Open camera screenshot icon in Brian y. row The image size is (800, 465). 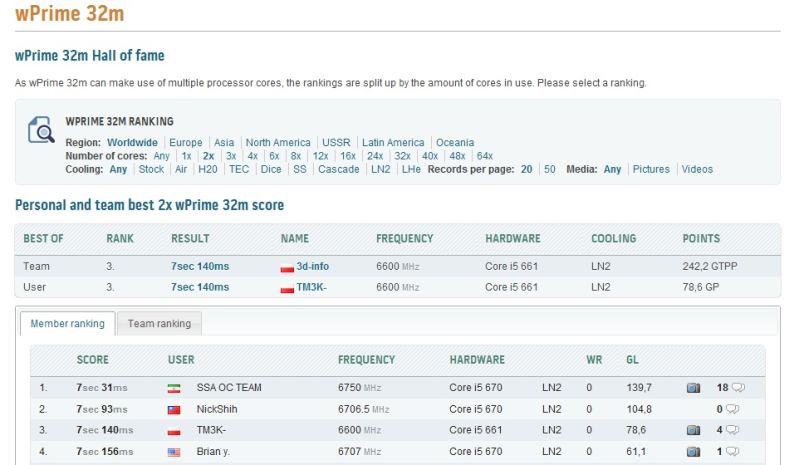[693, 452]
